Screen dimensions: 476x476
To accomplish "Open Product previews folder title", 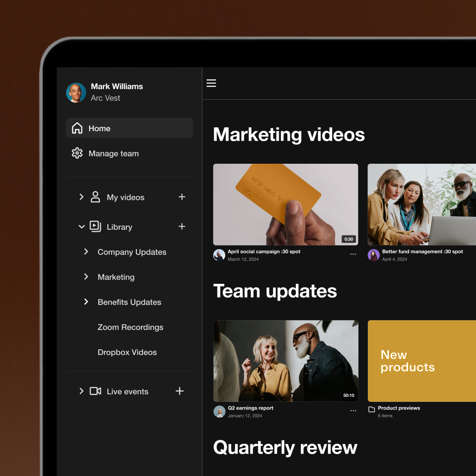I will (399, 408).
